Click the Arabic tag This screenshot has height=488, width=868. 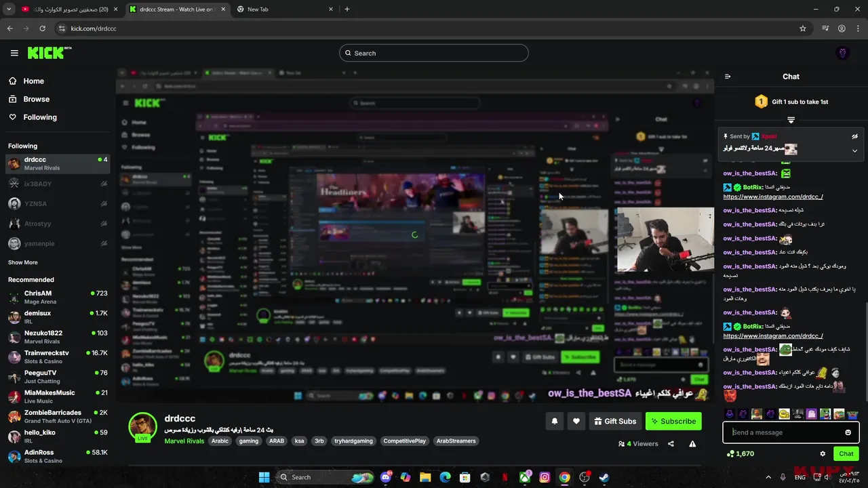220,441
